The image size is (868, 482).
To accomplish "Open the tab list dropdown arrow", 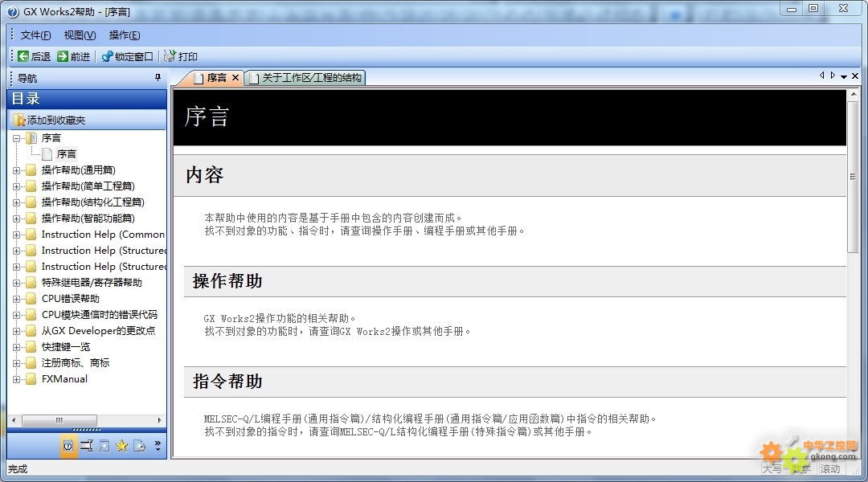I will click(x=844, y=76).
